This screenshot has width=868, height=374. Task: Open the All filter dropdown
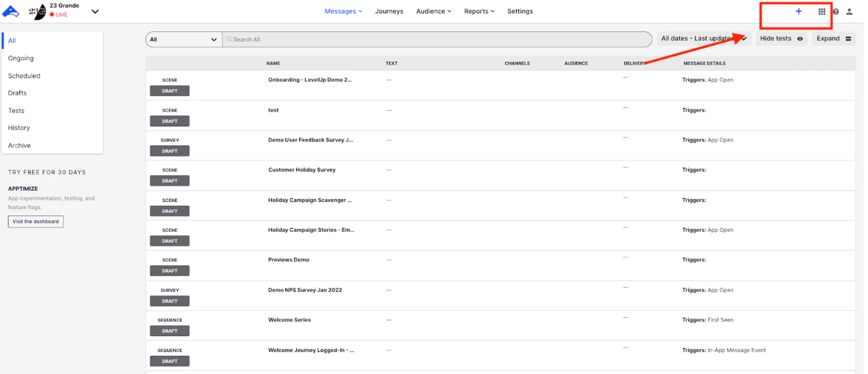[x=183, y=40]
